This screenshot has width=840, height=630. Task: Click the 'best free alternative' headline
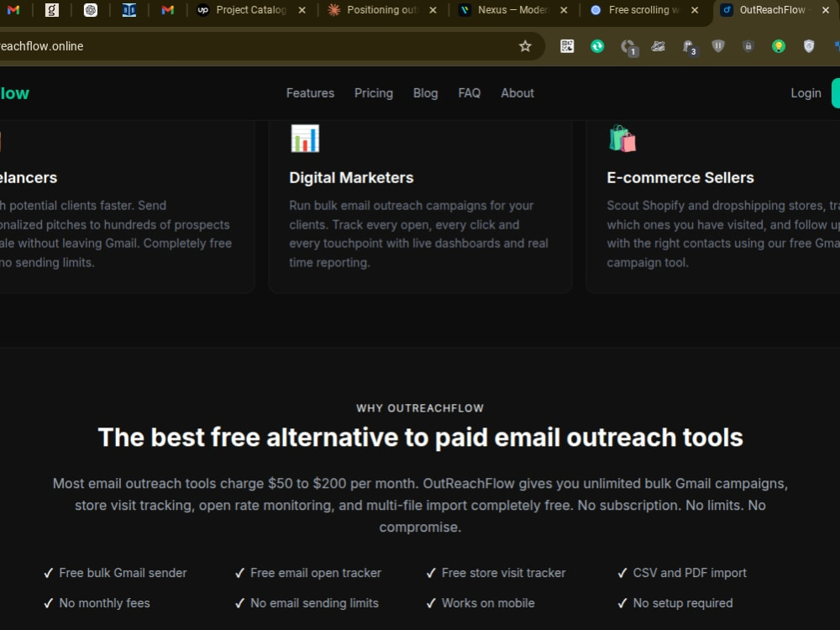point(420,437)
